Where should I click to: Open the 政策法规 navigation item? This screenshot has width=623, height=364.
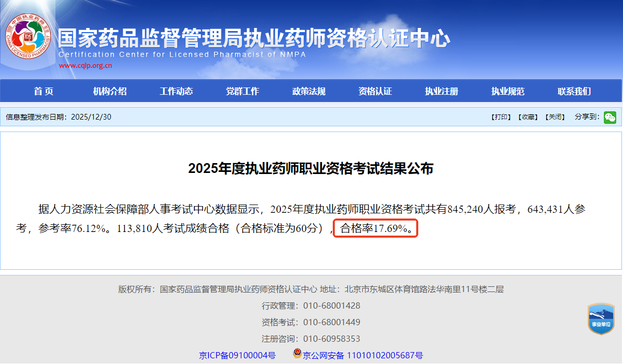coord(309,92)
